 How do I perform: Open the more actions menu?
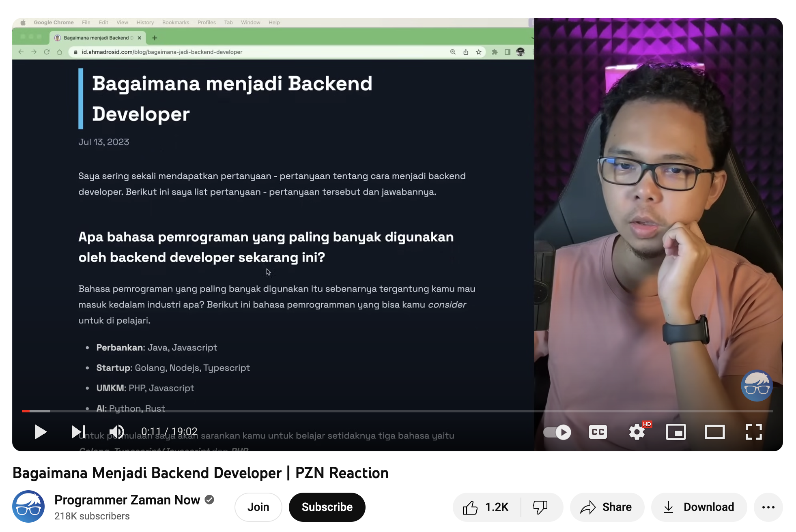[768, 507]
